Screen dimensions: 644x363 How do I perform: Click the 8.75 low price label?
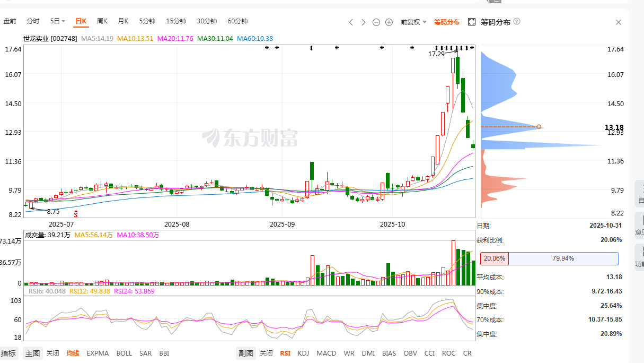54,211
